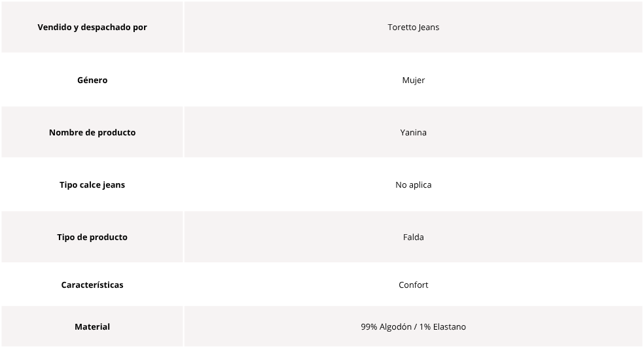Select the 'Confort' characteristic value
The image size is (644, 348).
click(413, 285)
